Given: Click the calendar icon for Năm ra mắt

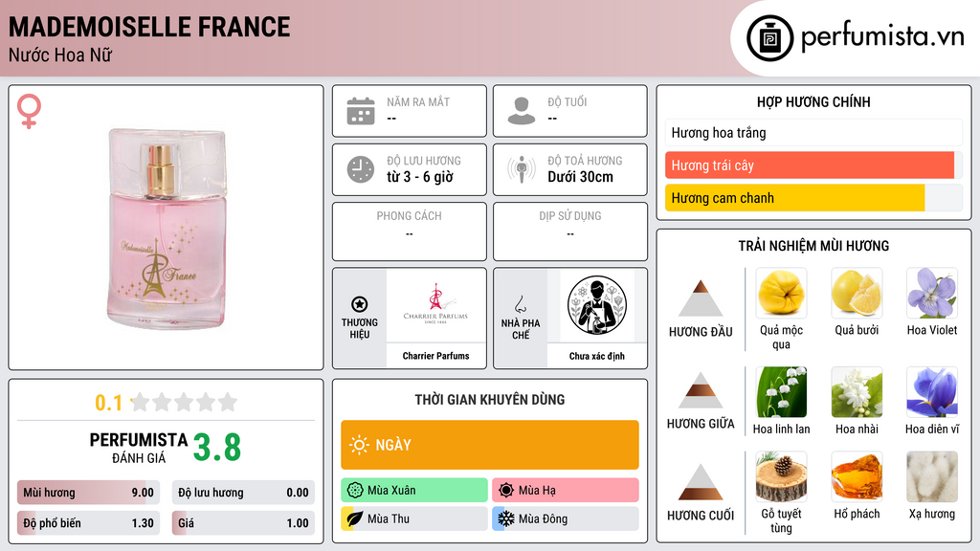Looking at the screenshot, I should tap(361, 111).
